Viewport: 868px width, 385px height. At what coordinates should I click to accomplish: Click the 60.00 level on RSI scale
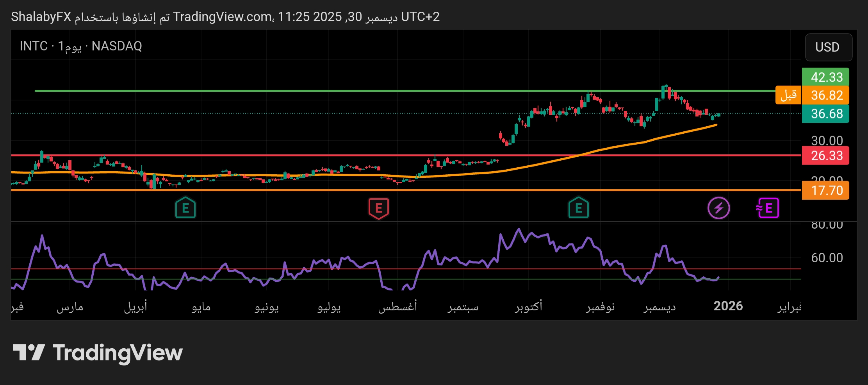coord(827,258)
